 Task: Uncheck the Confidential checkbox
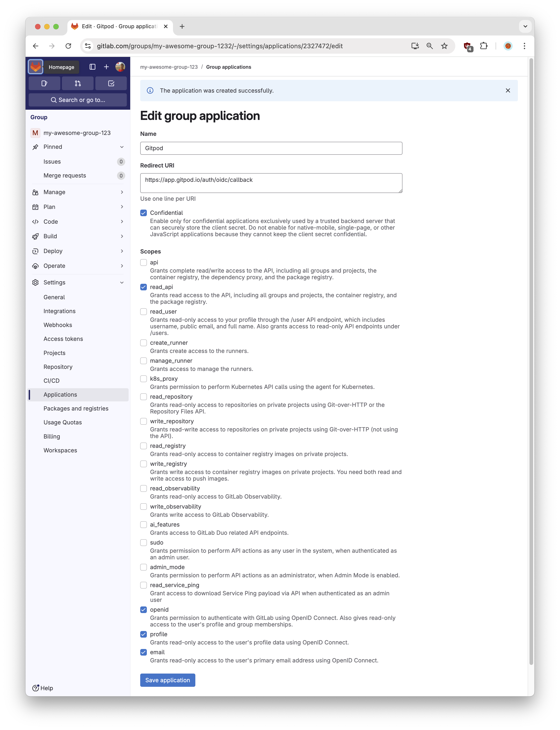coord(144,213)
